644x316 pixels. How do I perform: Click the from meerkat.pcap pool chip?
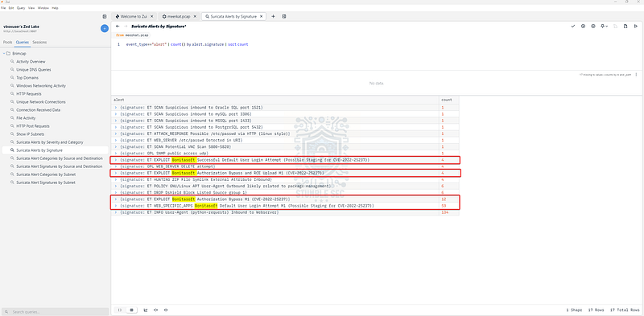(132, 35)
